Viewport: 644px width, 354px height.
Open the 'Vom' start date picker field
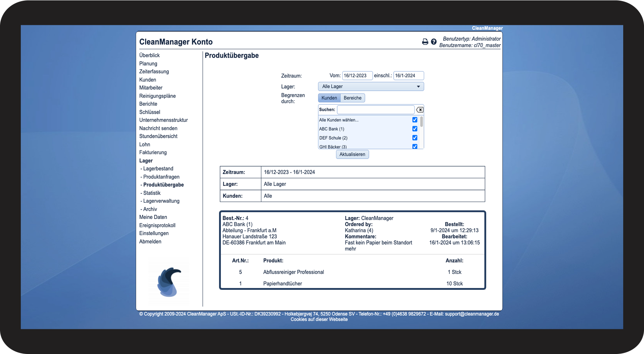pos(357,76)
